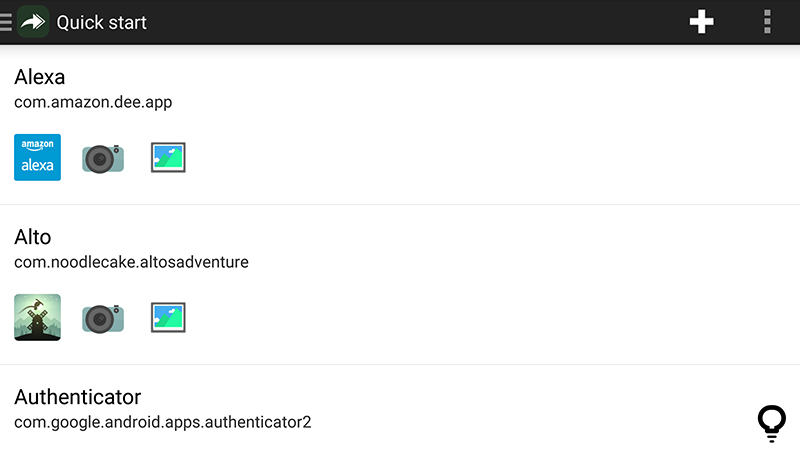The height and width of the screenshot is (450, 800).
Task: Click the com.noodlecake.altosadventure package name
Action: click(131, 262)
